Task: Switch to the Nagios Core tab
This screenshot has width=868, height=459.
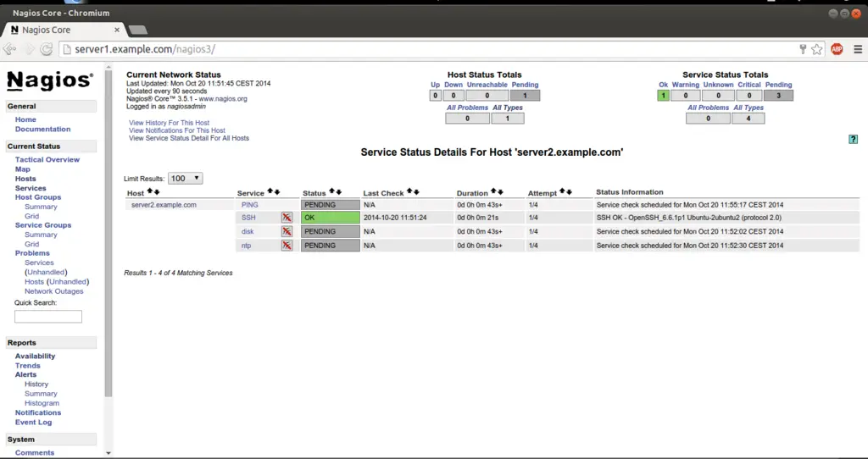Action: coord(62,30)
